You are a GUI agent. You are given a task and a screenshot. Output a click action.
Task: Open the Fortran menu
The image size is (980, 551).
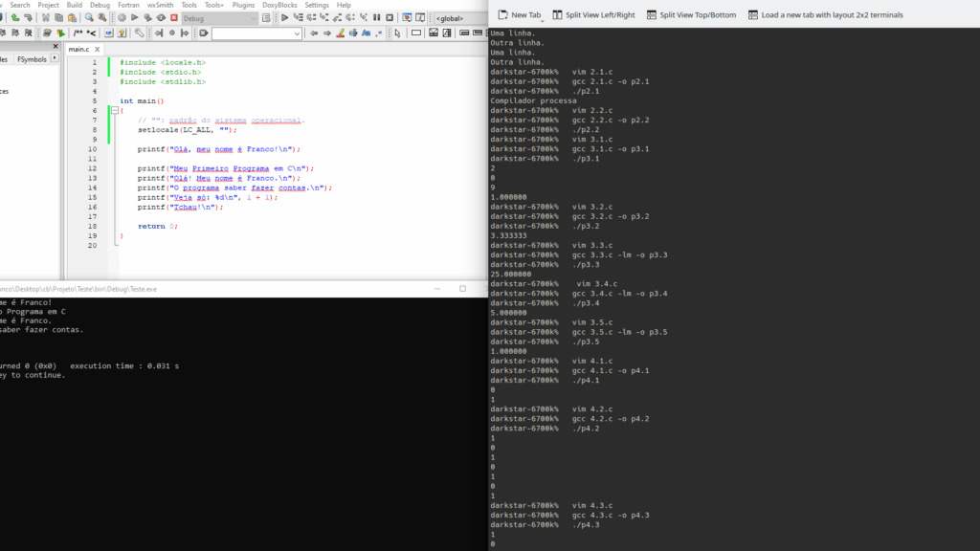(129, 5)
